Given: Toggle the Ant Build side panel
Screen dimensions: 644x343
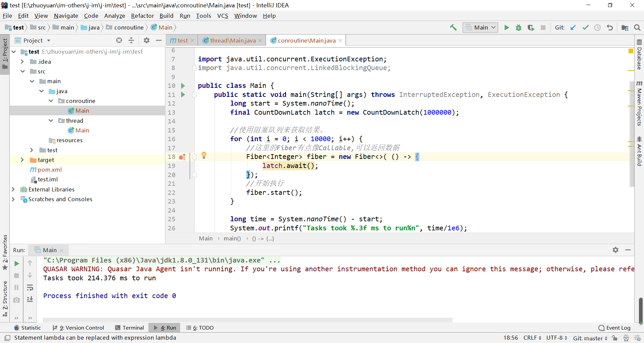Looking at the screenshot, I should coord(639,151).
